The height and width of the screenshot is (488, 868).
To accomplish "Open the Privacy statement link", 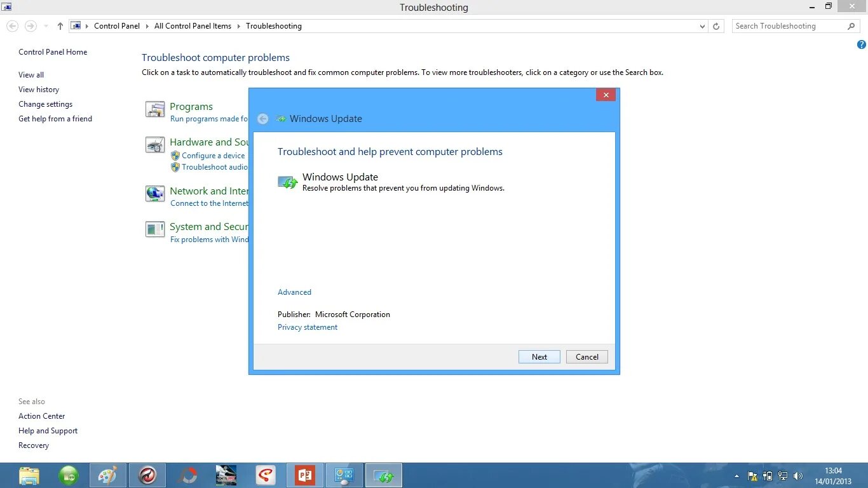I will (308, 327).
